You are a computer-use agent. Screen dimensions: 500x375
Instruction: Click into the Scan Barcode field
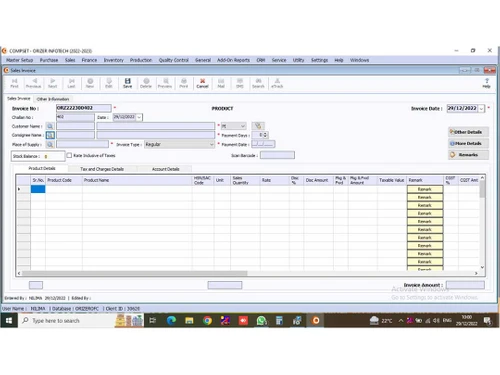tap(277, 155)
